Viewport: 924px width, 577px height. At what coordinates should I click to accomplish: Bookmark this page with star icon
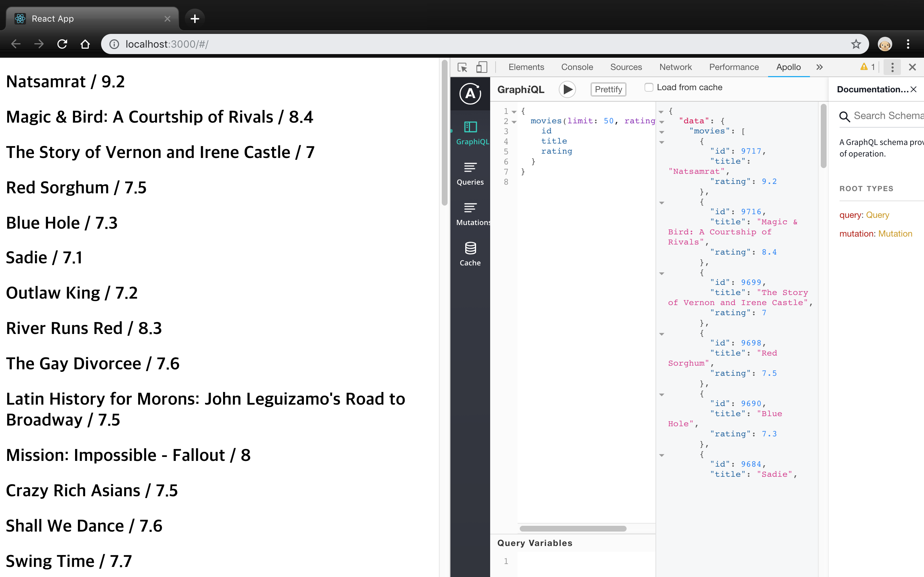coord(856,44)
